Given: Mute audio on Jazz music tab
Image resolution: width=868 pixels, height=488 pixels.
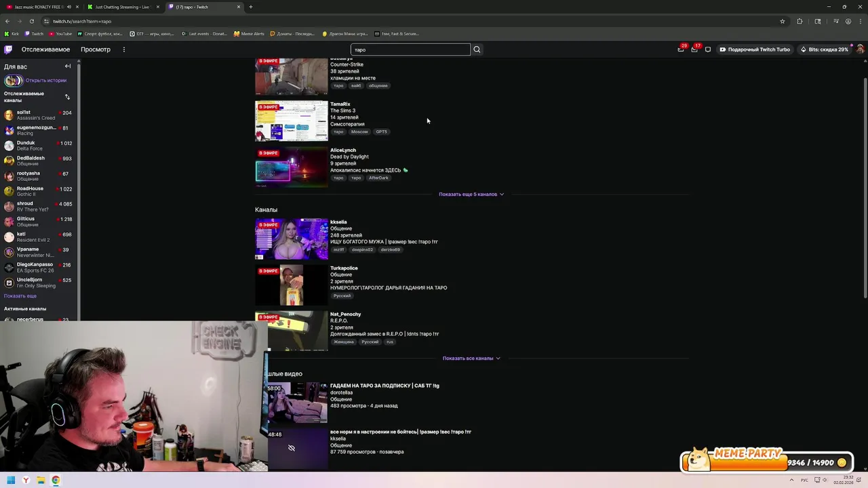Looking at the screenshot, I should [68, 7].
